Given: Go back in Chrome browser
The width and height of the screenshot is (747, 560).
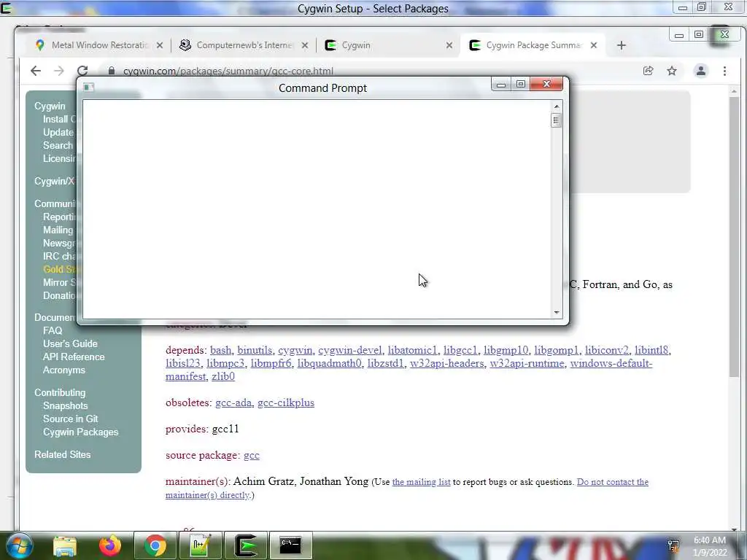Looking at the screenshot, I should pyautogui.click(x=36, y=71).
